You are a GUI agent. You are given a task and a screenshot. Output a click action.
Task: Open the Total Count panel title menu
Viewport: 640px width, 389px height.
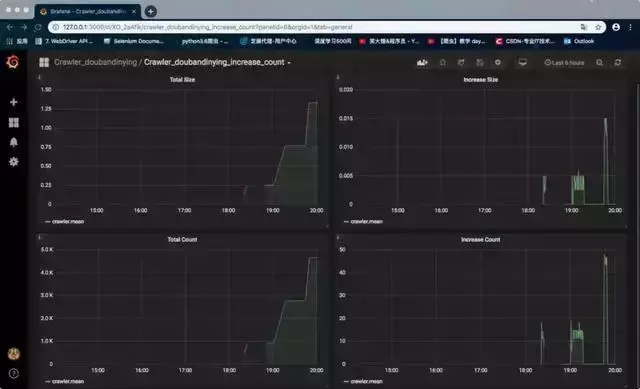(182, 240)
